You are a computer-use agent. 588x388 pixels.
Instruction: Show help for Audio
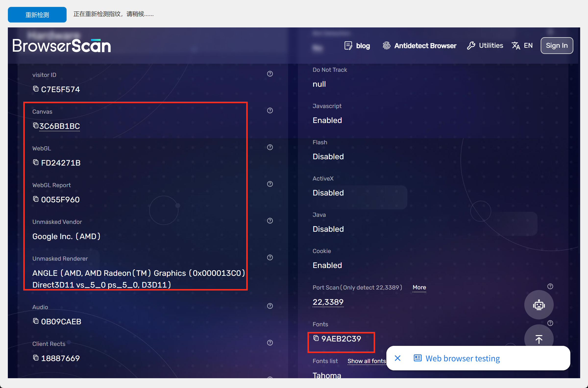[270, 306]
